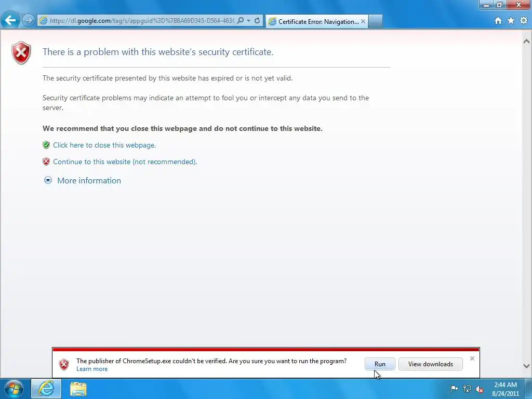This screenshot has width=532, height=399.
Task: Open the Tools gear menu
Action: point(524,21)
